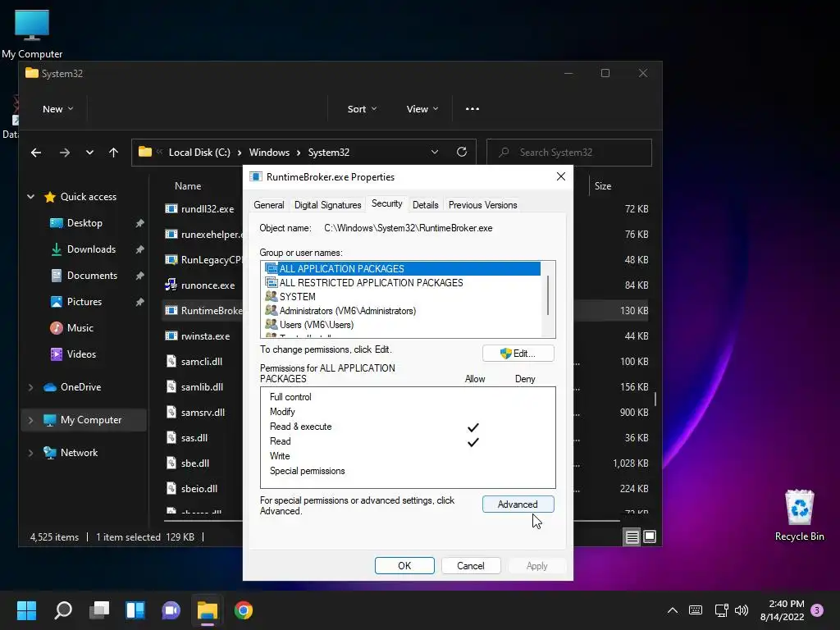This screenshot has width=840, height=630.
Task: Open the touch keyboard tray icon
Action: coord(696,610)
